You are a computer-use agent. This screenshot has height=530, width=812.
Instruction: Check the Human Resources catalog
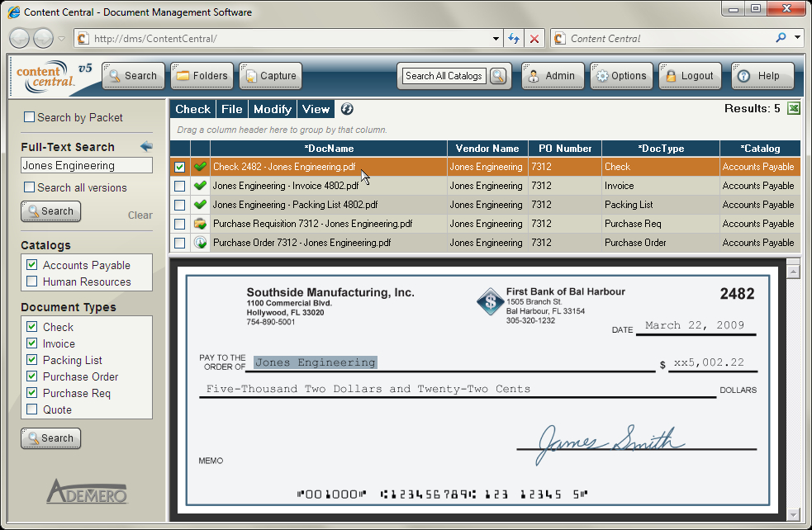tap(31, 282)
